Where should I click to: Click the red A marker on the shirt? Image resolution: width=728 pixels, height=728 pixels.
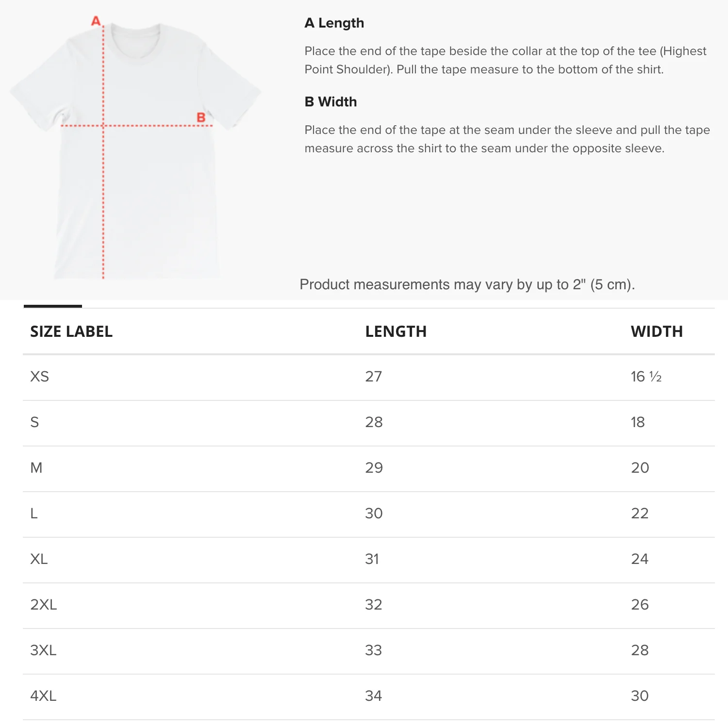click(x=96, y=21)
